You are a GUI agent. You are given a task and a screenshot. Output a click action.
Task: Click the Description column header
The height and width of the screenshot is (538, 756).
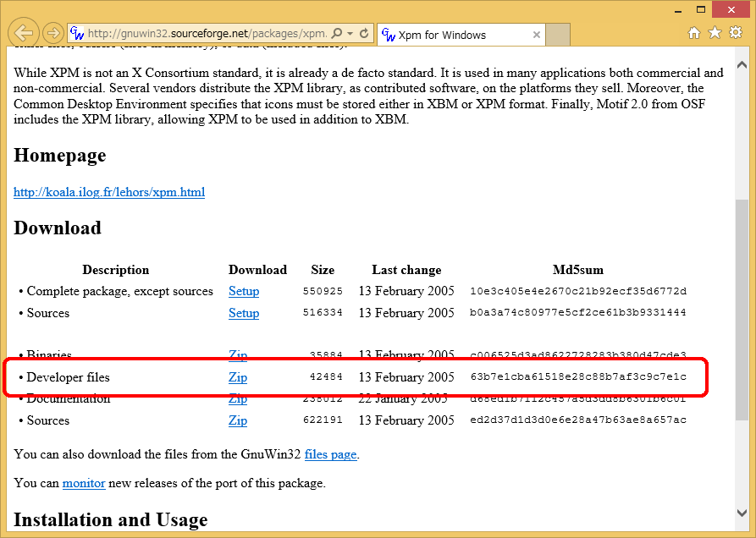coord(116,270)
